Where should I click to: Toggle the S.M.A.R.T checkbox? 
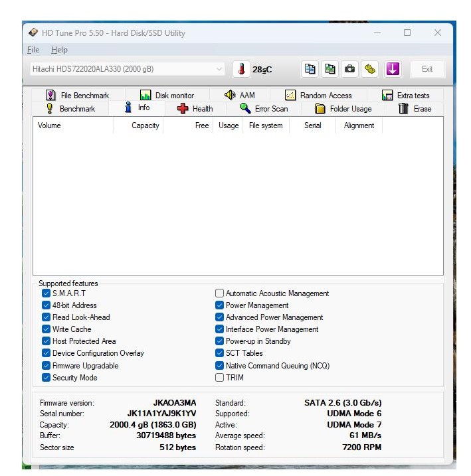(46, 293)
